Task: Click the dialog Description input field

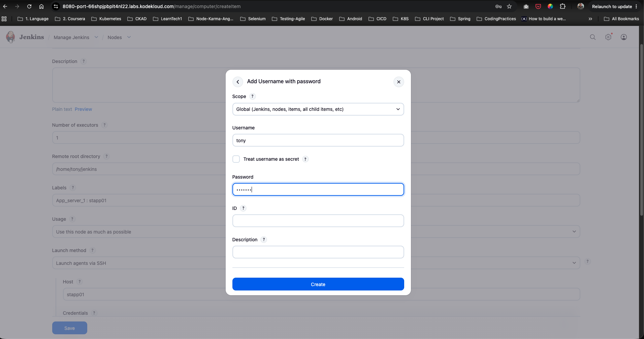Action: click(318, 252)
